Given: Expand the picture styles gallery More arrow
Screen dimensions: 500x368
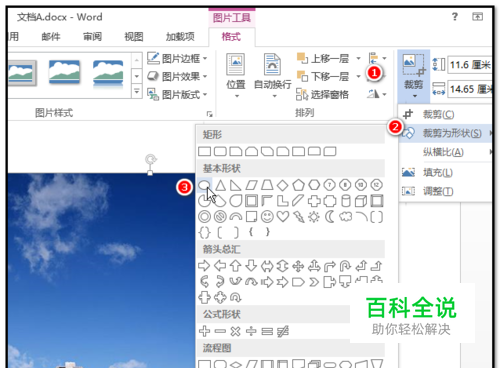Looking at the screenshot, I should tap(137, 91).
